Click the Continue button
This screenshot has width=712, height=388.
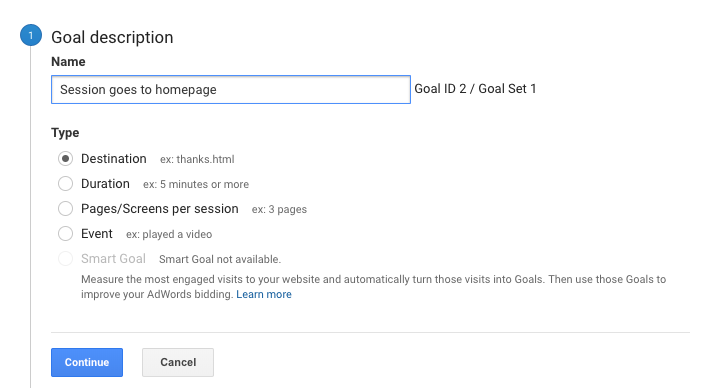point(87,363)
